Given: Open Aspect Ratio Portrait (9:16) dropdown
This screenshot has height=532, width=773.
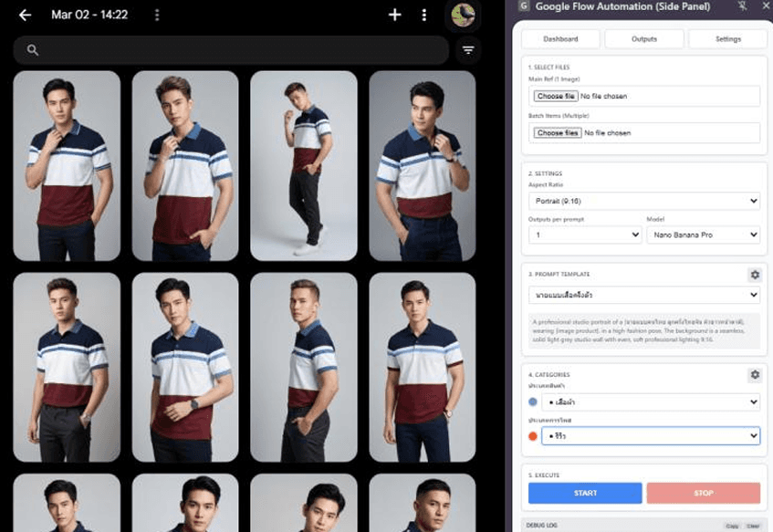Looking at the screenshot, I should [644, 201].
